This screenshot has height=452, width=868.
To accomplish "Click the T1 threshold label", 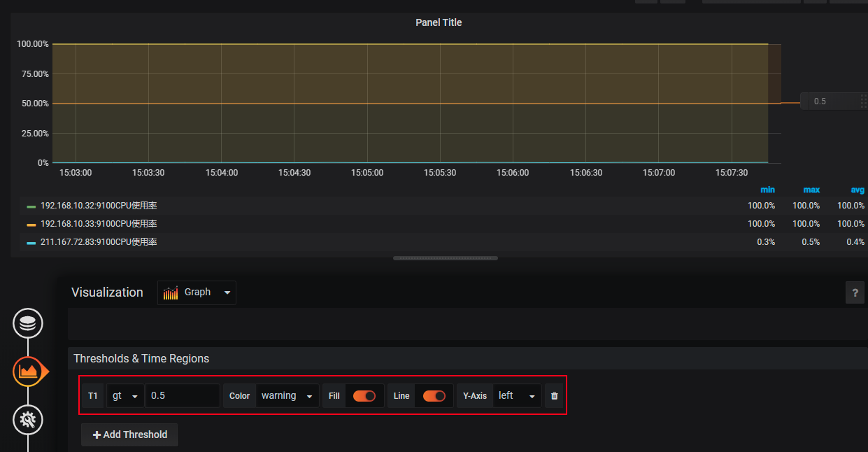I will coord(93,396).
